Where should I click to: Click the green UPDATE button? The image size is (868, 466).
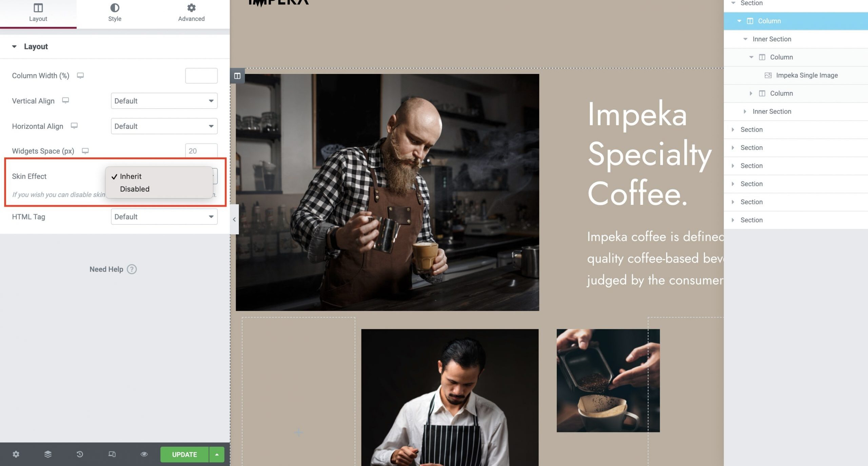(x=184, y=454)
